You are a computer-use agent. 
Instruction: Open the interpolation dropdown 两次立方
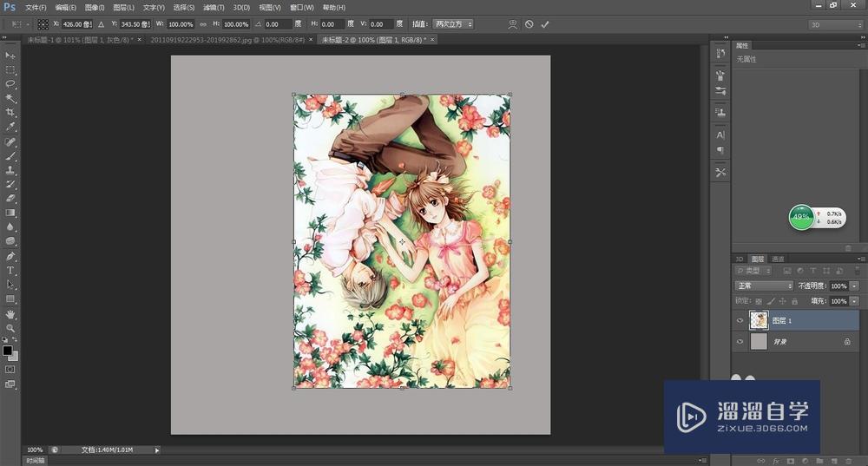[x=452, y=24]
